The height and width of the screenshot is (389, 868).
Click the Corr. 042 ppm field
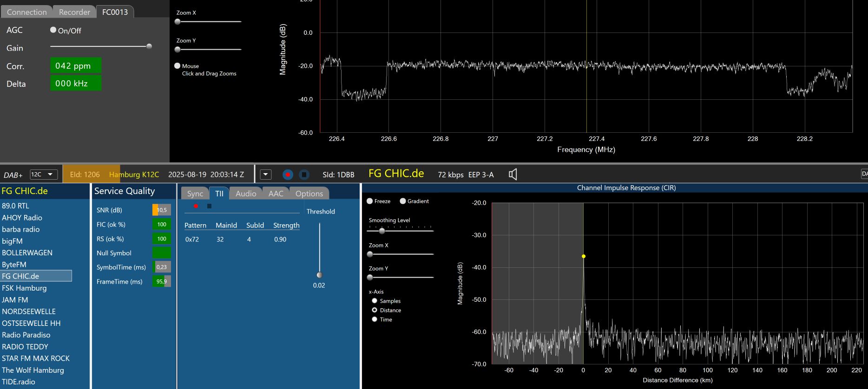pyautogui.click(x=75, y=66)
